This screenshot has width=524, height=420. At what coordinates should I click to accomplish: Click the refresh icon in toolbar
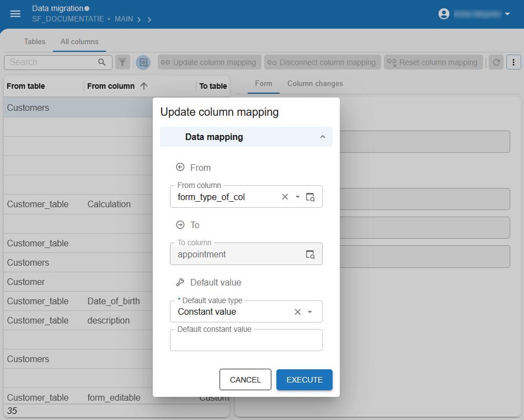496,62
